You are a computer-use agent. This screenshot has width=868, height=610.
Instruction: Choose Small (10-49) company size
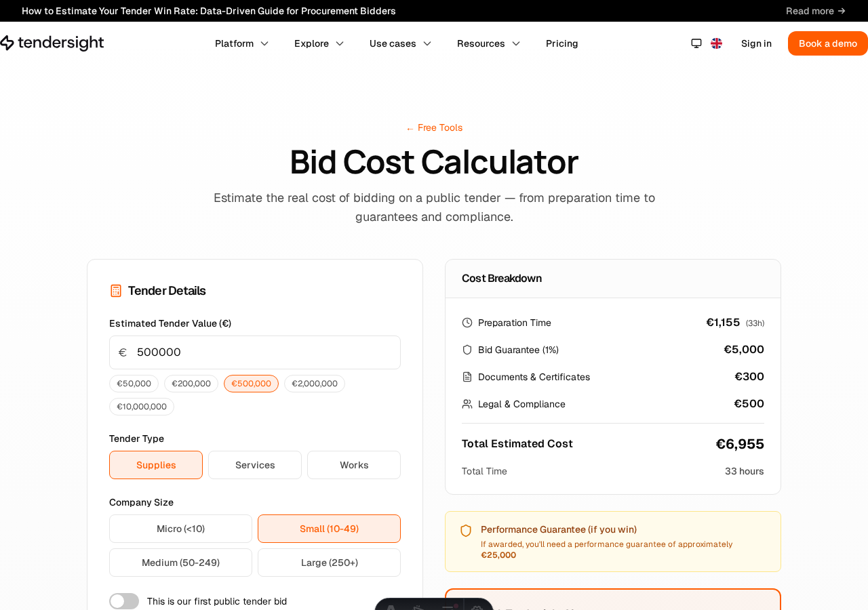coord(329,529)
